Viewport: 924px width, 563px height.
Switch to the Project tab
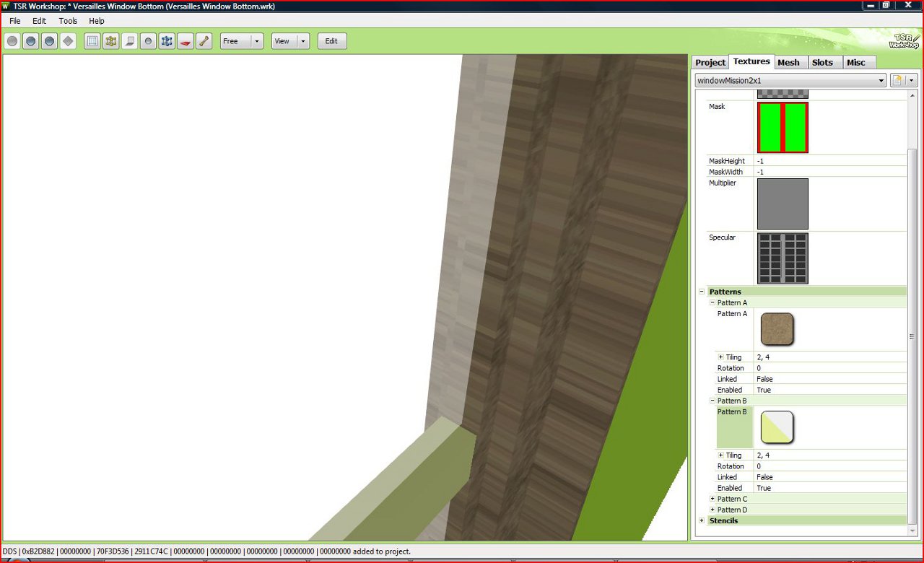pyautogui.click(x=710, y=62)
